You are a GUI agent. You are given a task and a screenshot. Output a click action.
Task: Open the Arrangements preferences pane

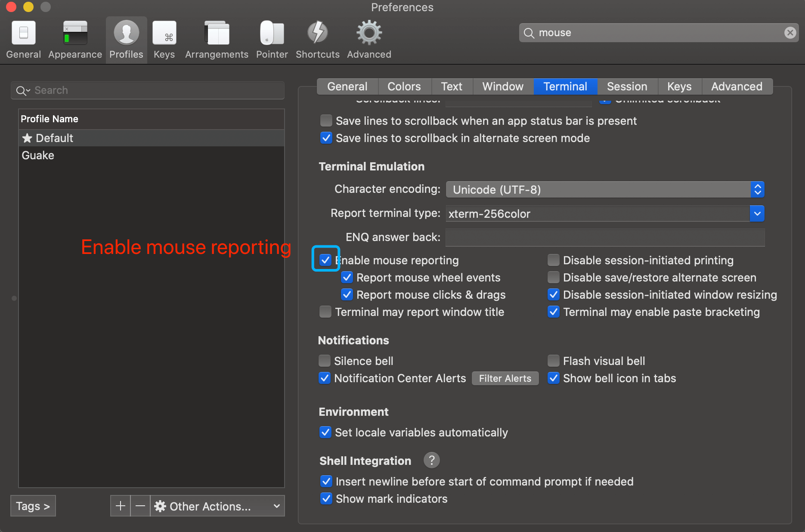coord(217,40)
